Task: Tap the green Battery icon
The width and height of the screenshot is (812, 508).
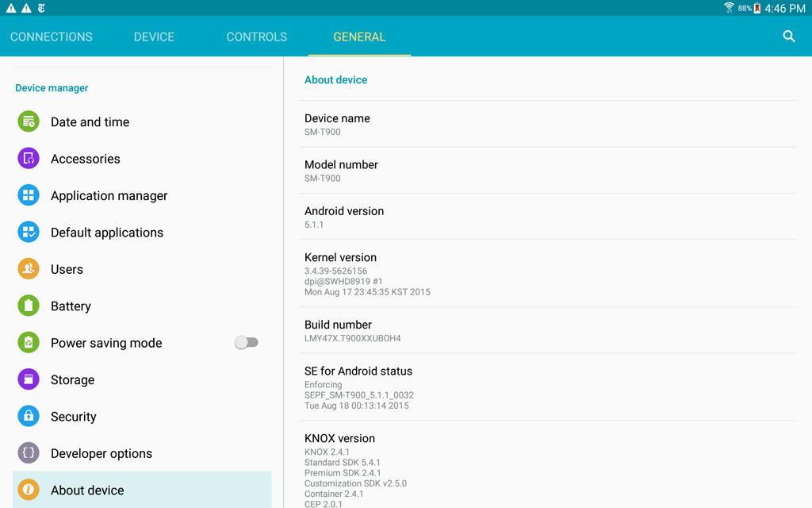Action: [29, 306]
